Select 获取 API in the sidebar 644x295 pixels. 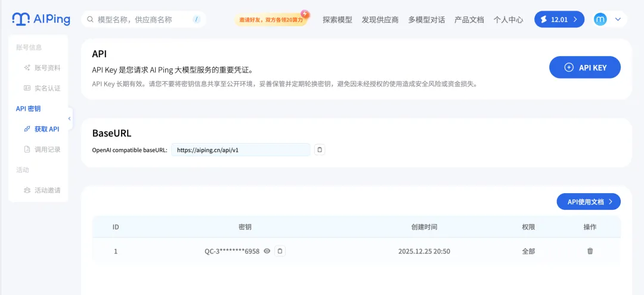coord(42,129)
